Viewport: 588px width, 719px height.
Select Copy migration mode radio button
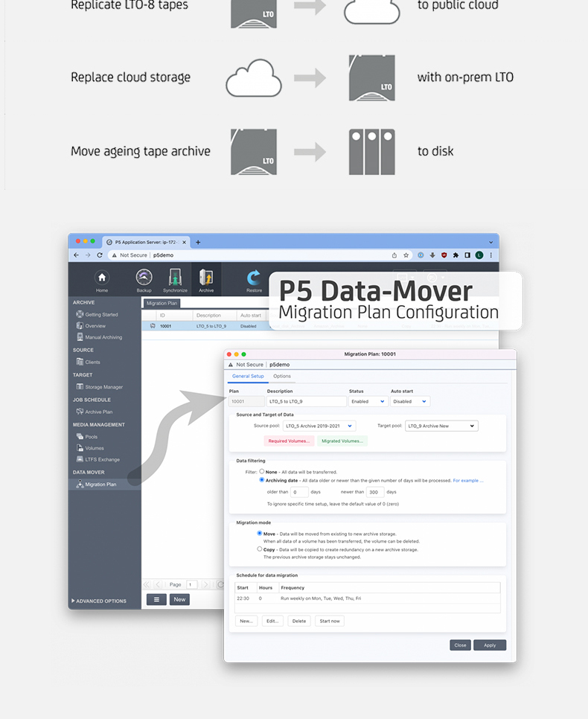click(x=260, y=549)
